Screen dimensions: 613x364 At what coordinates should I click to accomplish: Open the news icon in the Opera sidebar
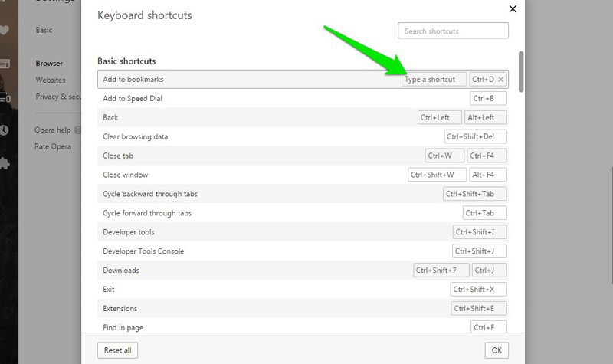point(5,64)
